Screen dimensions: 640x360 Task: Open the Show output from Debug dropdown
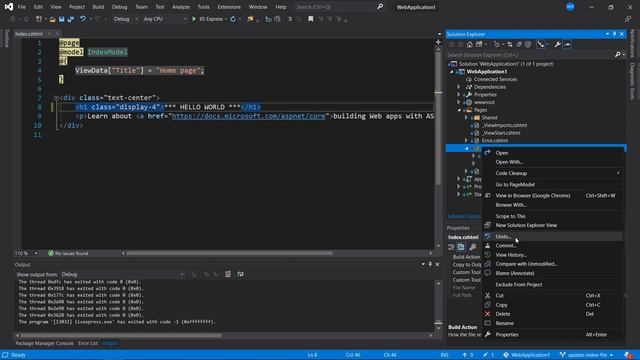click(122, 274)
